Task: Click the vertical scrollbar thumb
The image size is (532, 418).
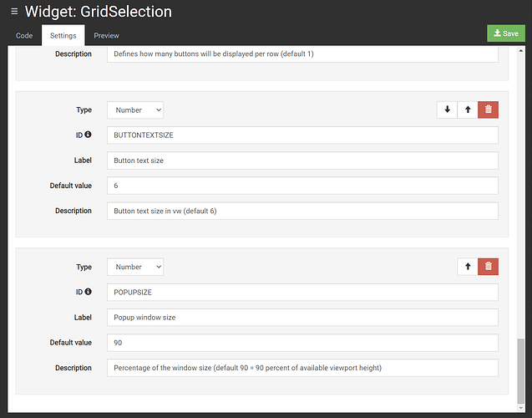Action: pos(523,368)
